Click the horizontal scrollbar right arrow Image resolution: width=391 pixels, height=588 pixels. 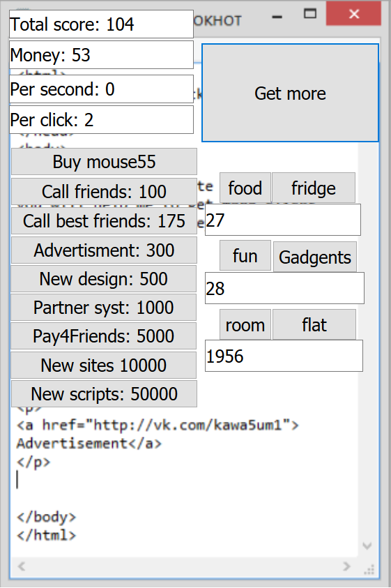(347, 566)
